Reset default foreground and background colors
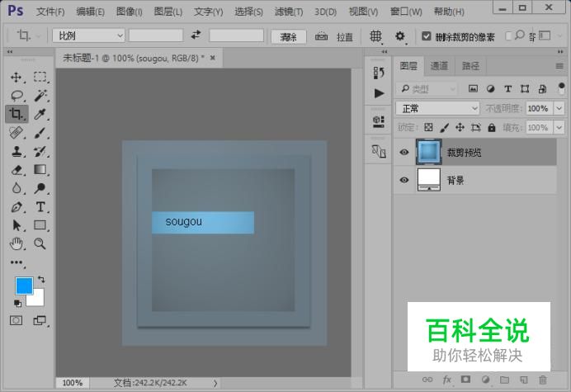This screenshot has width=571, height=392. [x=17, y=303]
